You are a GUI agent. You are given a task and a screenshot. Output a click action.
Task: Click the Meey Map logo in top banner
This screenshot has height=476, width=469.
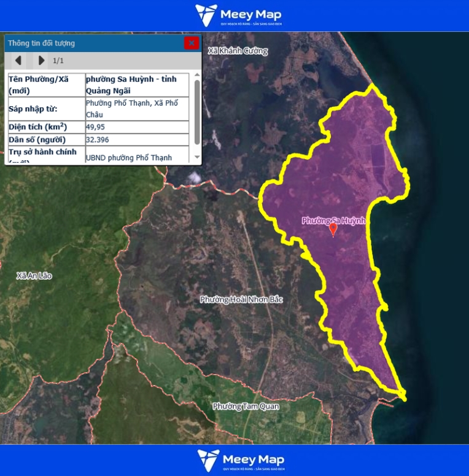[238, 15]
